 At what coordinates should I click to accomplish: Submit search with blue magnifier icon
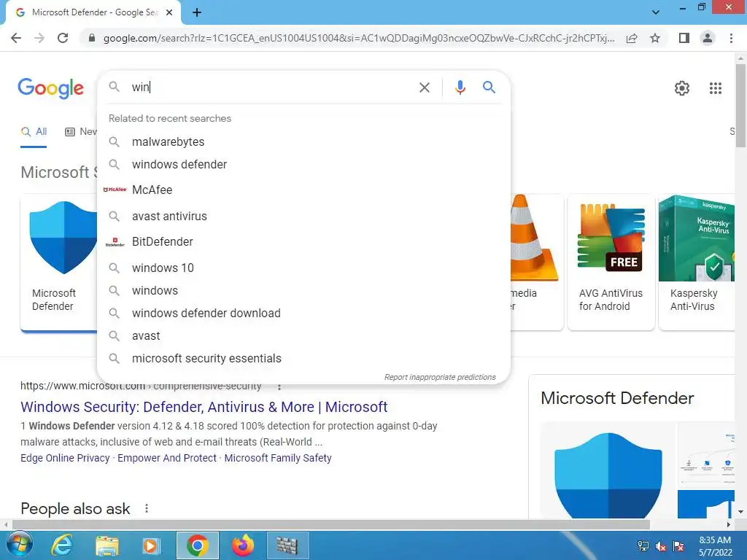489,87
